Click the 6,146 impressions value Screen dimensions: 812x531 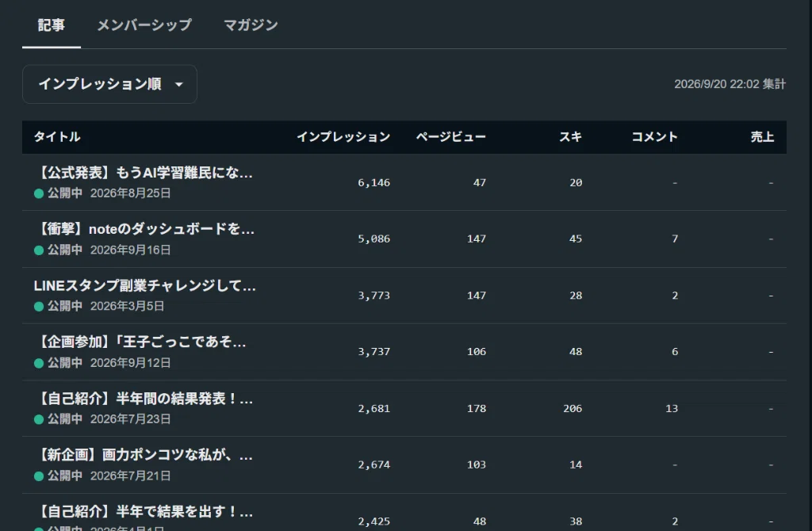[x=374, y=183]
